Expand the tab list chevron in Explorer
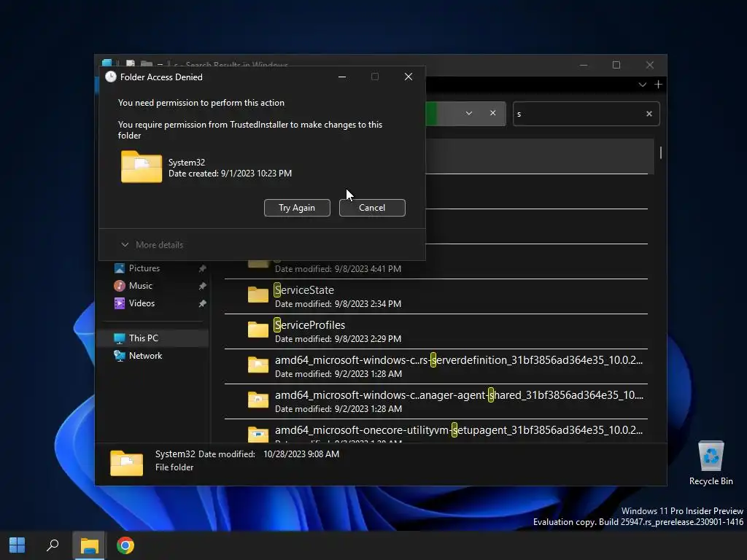Viewport: 747px width, 560px height. tap(642, 85)
